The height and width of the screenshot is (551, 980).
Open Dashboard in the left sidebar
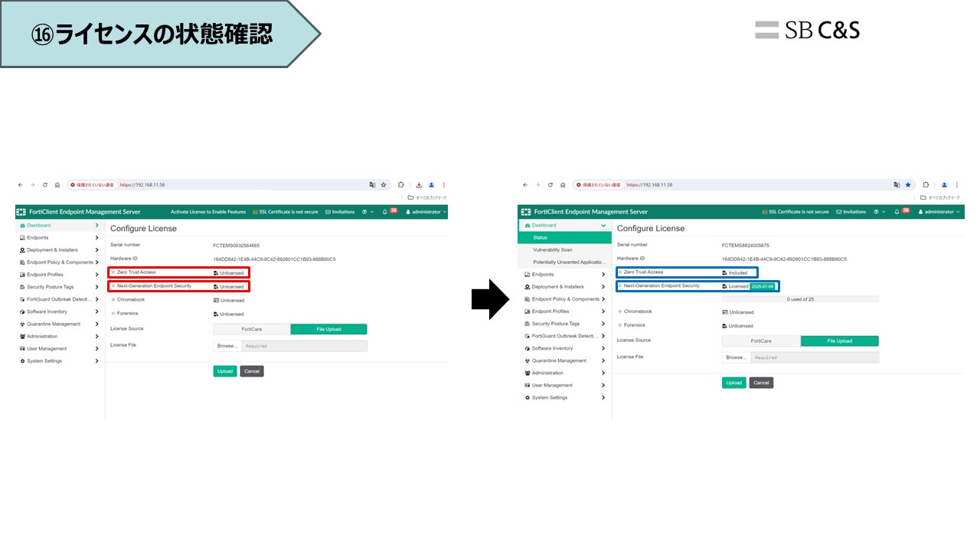click(x=59, y=226)
